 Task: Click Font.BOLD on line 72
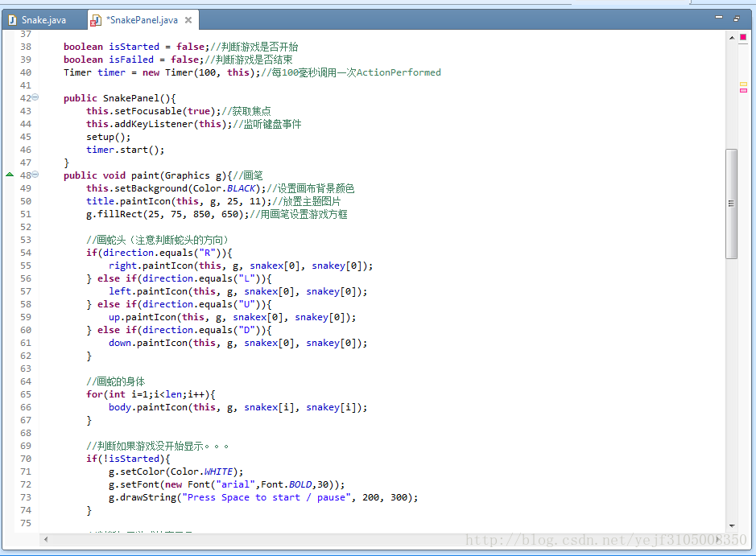[x=287, y=484]
